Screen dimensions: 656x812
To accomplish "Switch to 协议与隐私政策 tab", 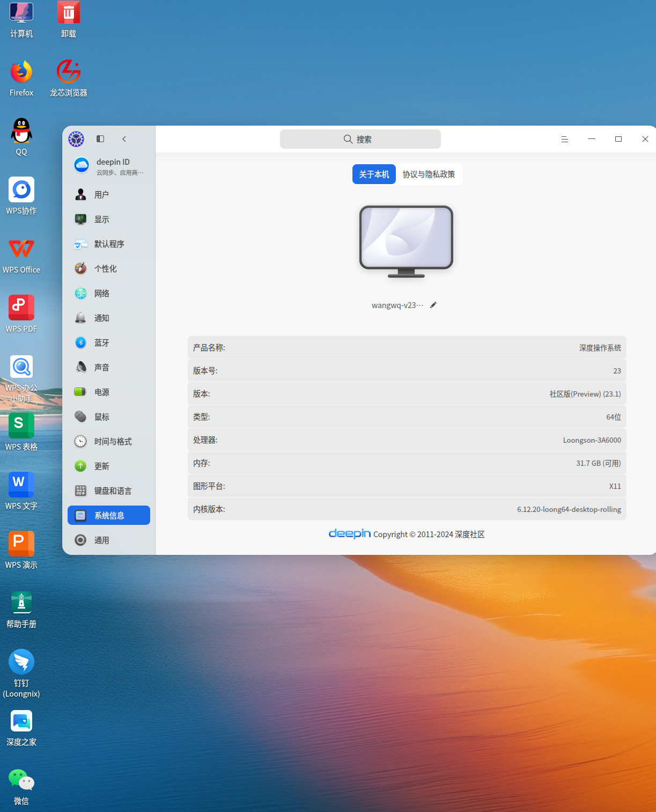I will pyautogui.click(x=429, y=174).
